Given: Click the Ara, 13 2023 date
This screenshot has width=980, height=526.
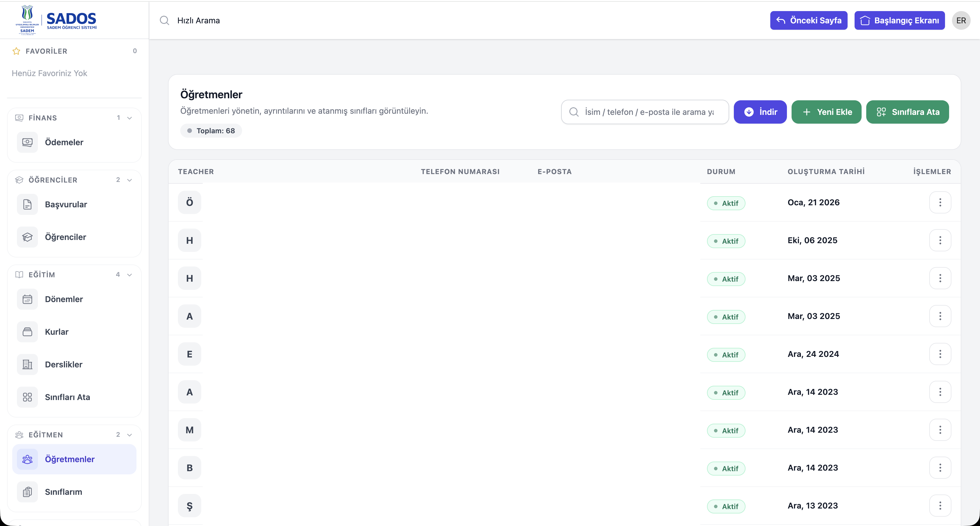Looking at the screenshot, I should pos(813,506).
